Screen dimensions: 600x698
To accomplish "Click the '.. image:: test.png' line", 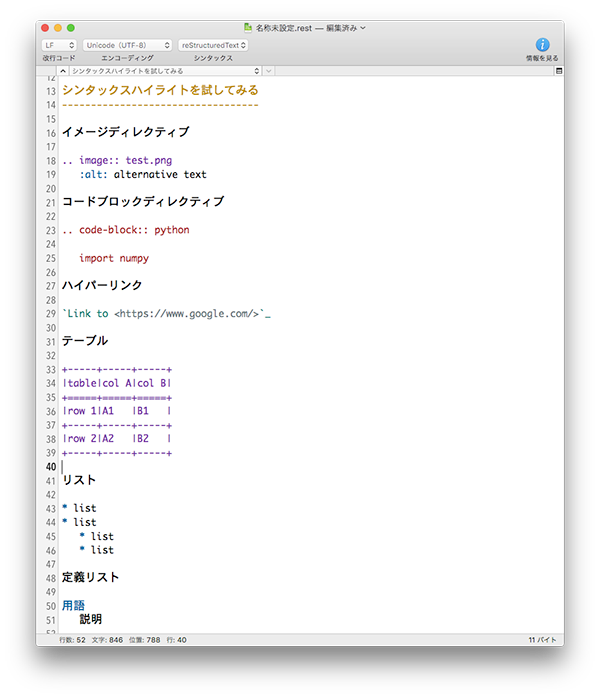I will [117, 160].
